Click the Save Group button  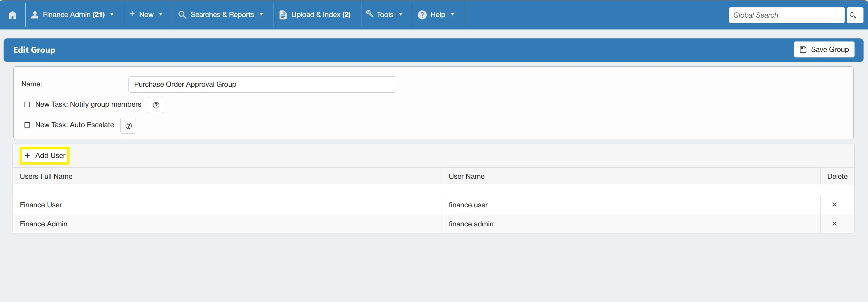(x=824, y=50)
